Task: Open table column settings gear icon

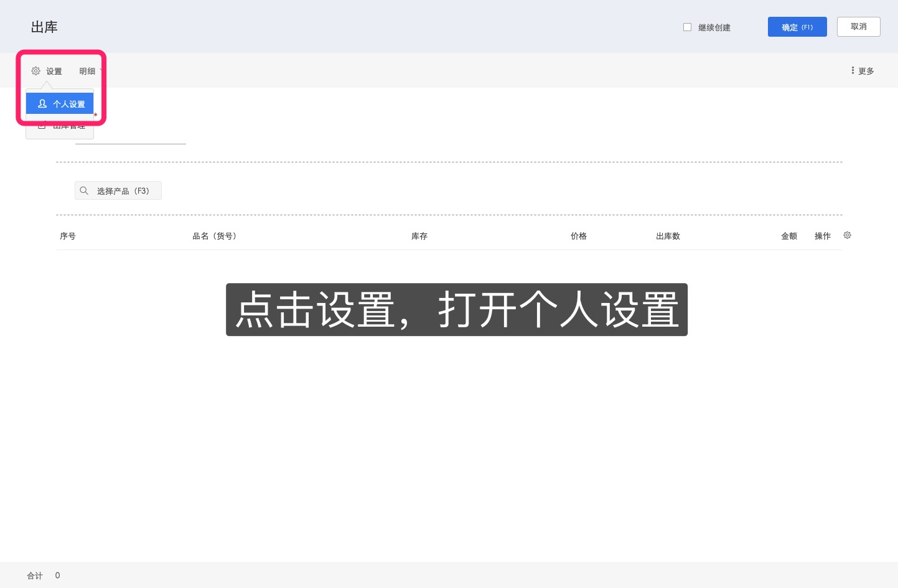Action: tap(847, 235)
